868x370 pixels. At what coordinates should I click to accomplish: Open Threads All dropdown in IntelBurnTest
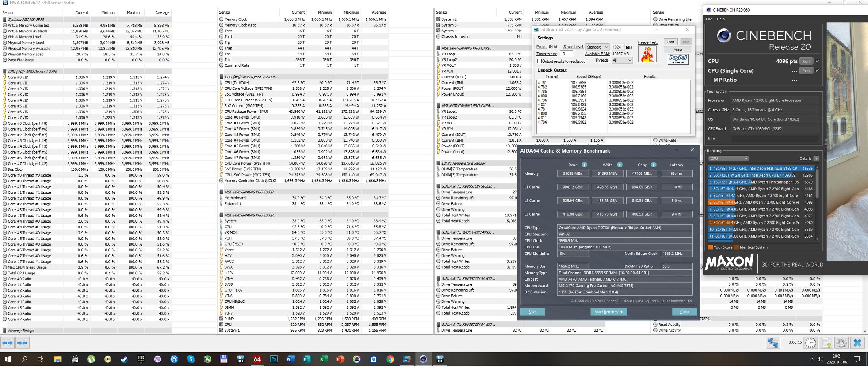(x=622, y=60)
